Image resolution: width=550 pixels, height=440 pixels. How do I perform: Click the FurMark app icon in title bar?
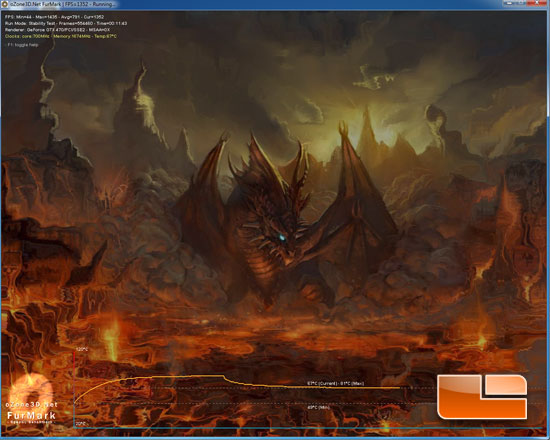pos(5,4)
